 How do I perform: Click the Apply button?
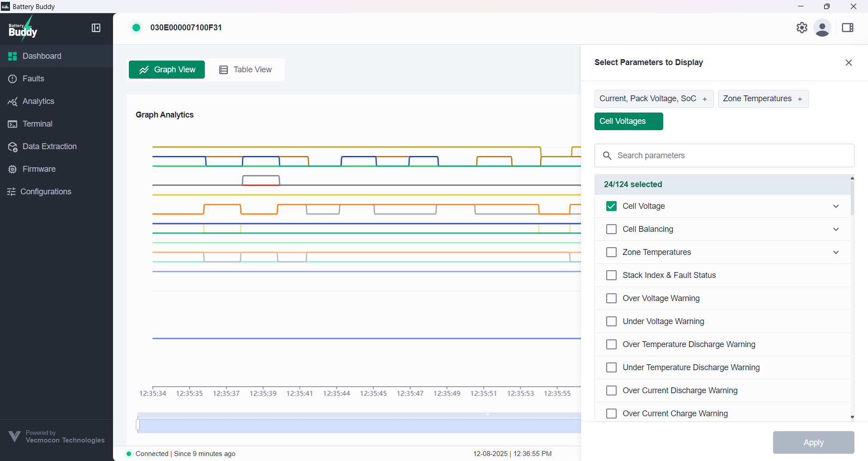[813, 442]
